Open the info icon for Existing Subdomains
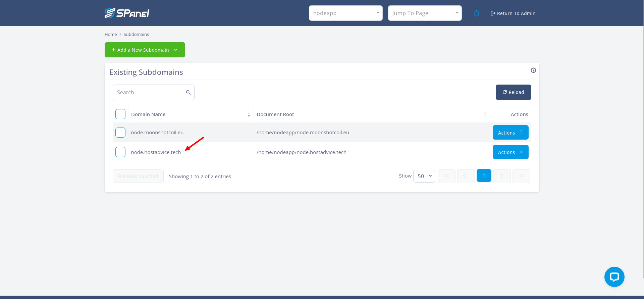The image size is (644, 299). click(533, 70)
